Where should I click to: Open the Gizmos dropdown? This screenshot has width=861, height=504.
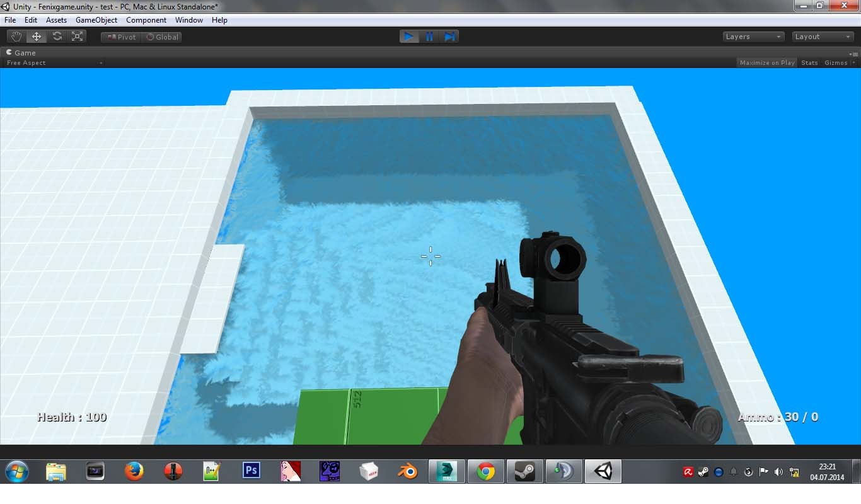coord(838,62)
